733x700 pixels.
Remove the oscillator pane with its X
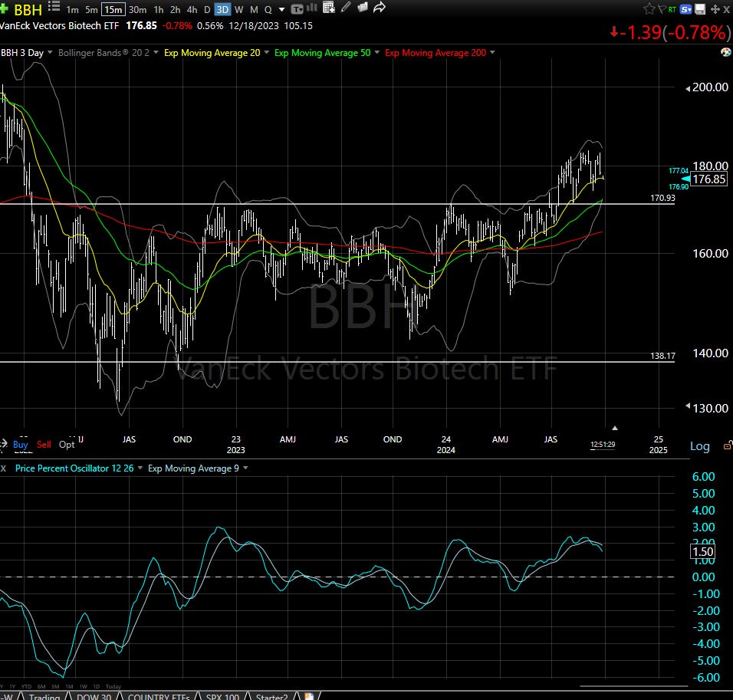click(3, 468)
